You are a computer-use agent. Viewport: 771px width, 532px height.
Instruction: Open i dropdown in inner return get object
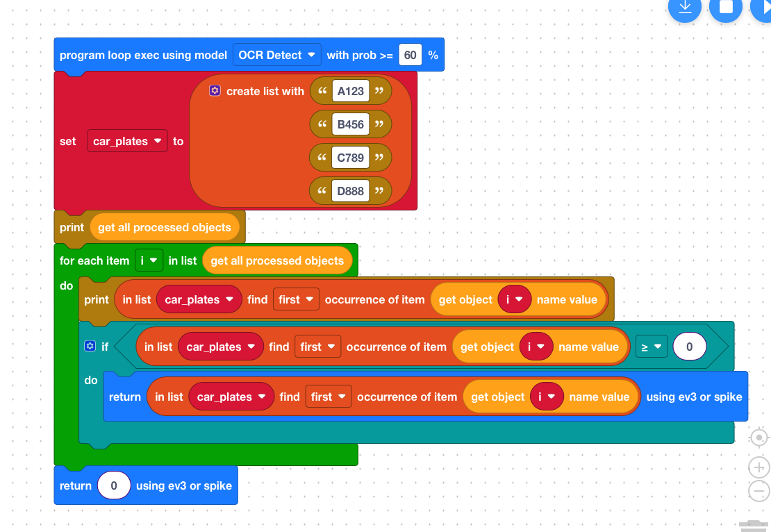pyautogui.click(x=547, y=397)
